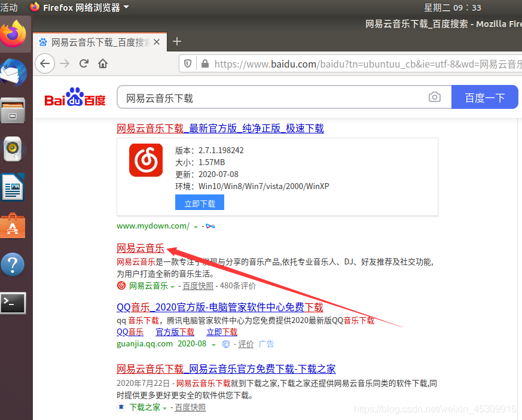
Task: Open a new browser tab
Action: (177, 42)
